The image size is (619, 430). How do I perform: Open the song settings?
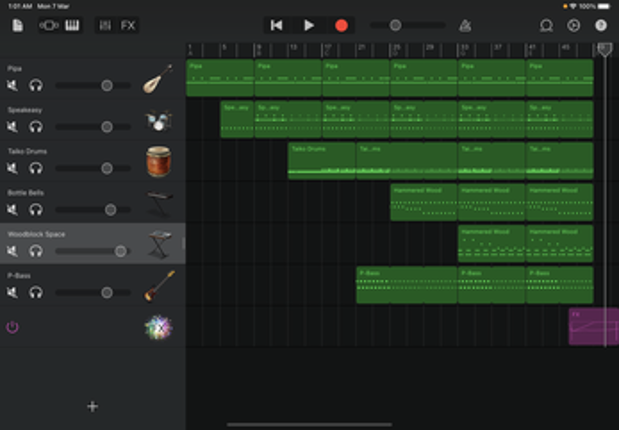573,25
